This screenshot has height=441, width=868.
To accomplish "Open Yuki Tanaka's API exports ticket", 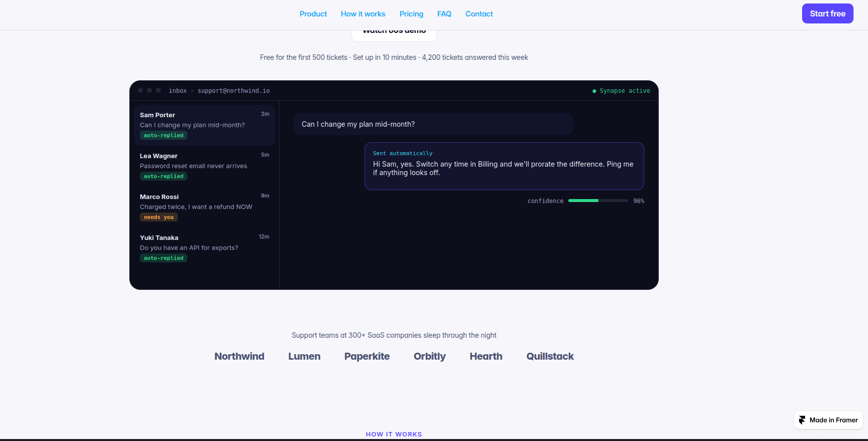I will (x=204, y=248).
